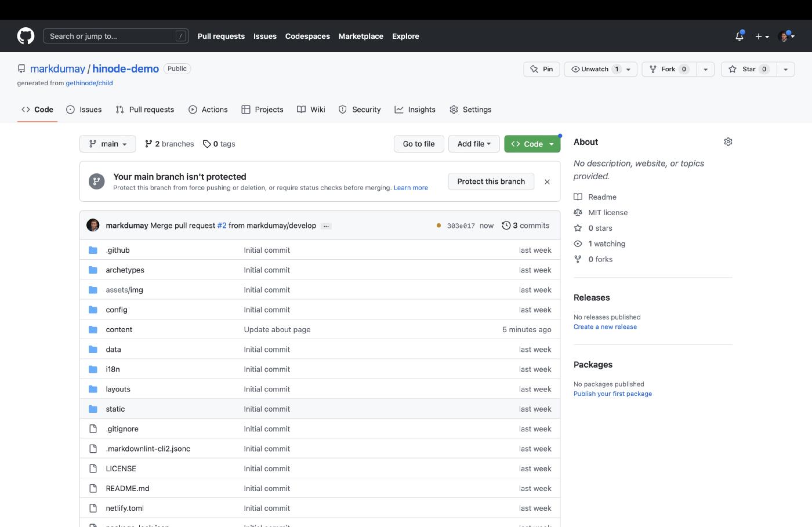
Task: Open the main branch selector
Action: pyautogui.click(x=108, y=144)
